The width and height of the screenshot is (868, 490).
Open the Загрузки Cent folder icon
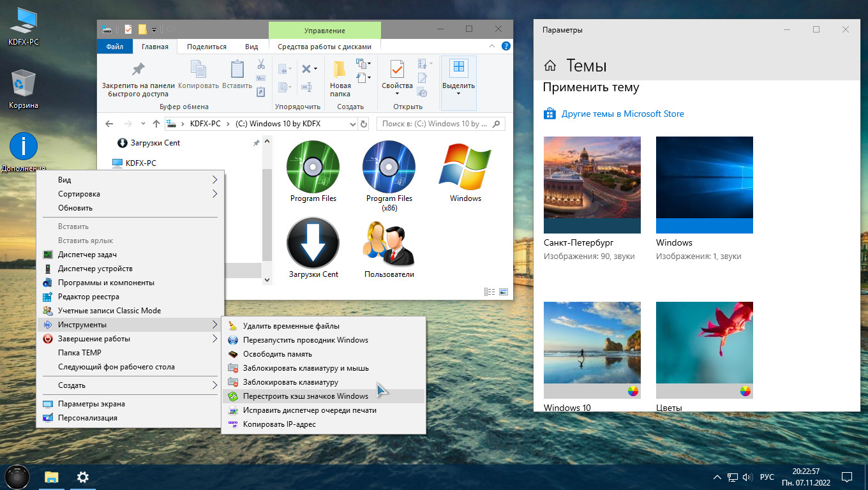click(313, 243)
